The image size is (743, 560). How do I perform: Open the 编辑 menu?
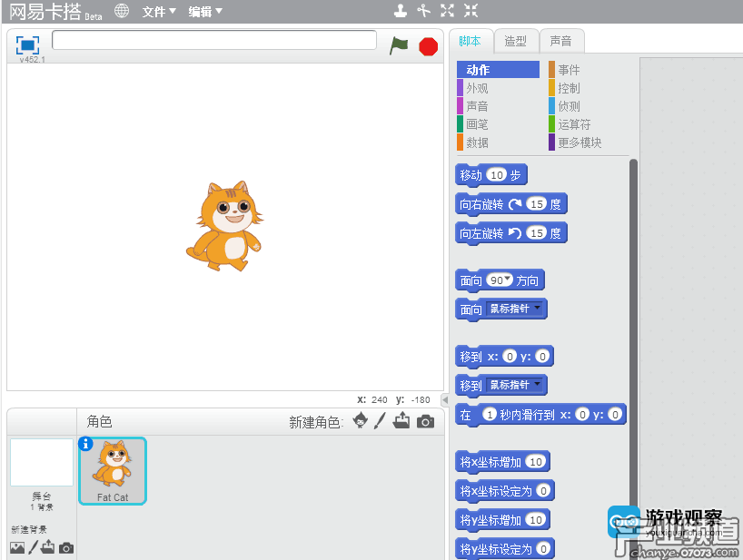(x=205, y=12)
